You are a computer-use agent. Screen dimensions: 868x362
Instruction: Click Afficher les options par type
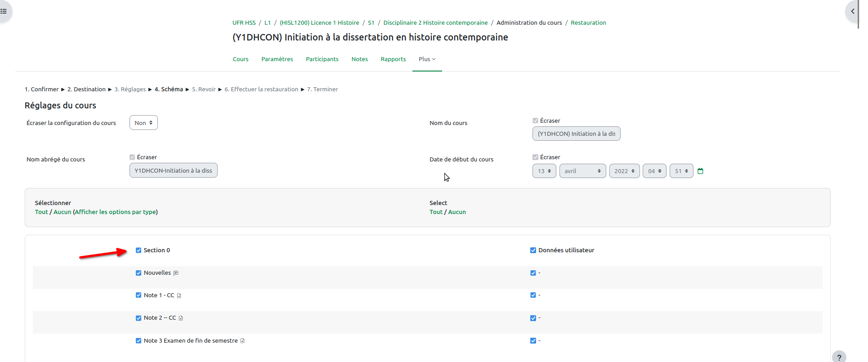[x=116, y=212]
